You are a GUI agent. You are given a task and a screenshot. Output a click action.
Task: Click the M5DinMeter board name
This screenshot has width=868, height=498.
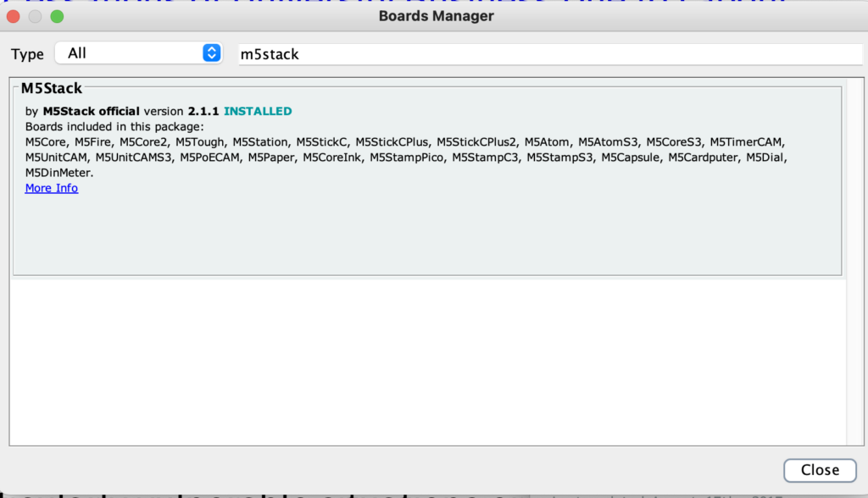pos(58,173)
